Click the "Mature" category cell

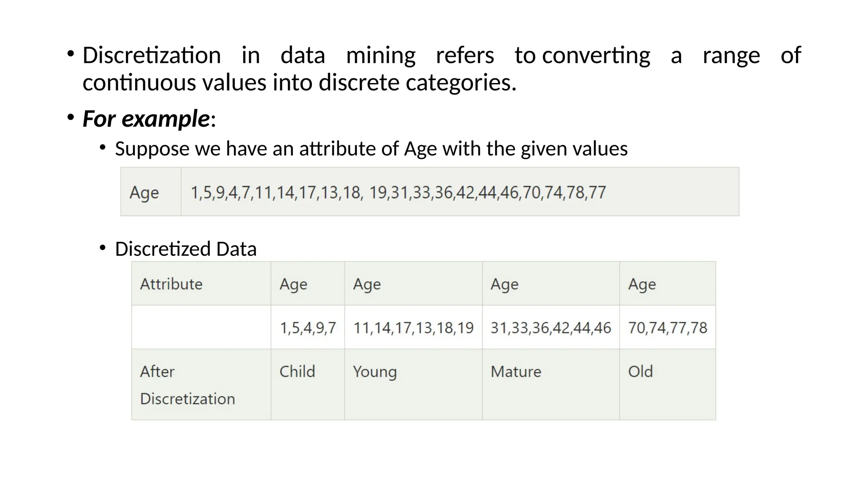[x=516, y=372]
